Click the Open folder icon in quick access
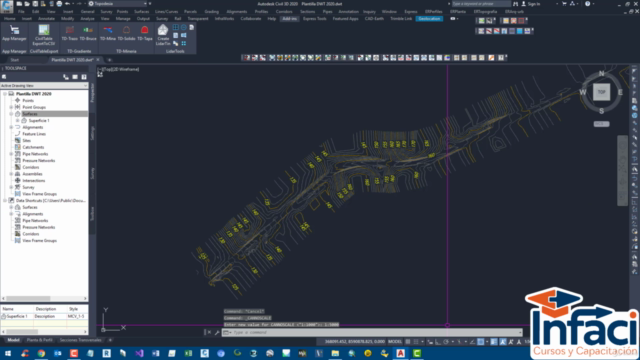This screenshot has height=360, width=640. [27, 4]
